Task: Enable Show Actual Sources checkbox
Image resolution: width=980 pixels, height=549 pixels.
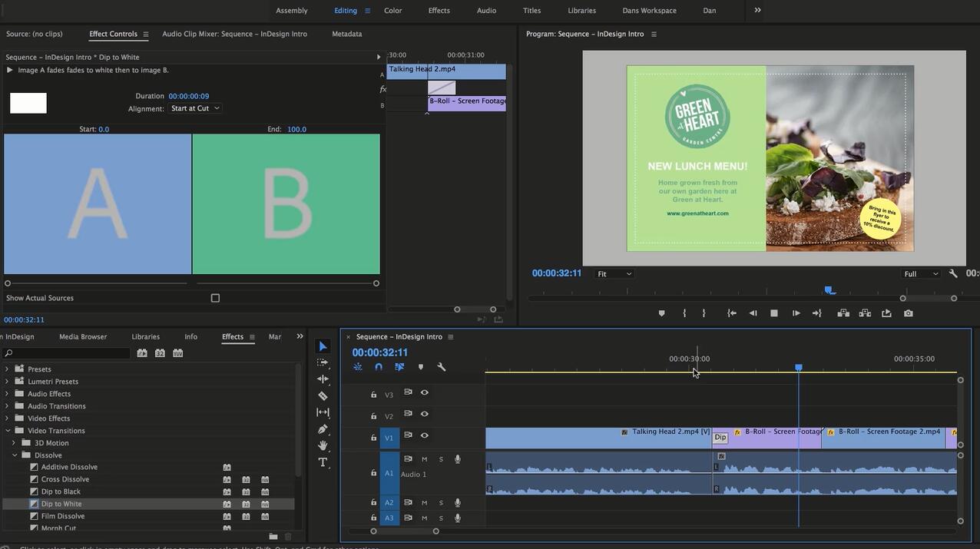Action: coord(215,298)
